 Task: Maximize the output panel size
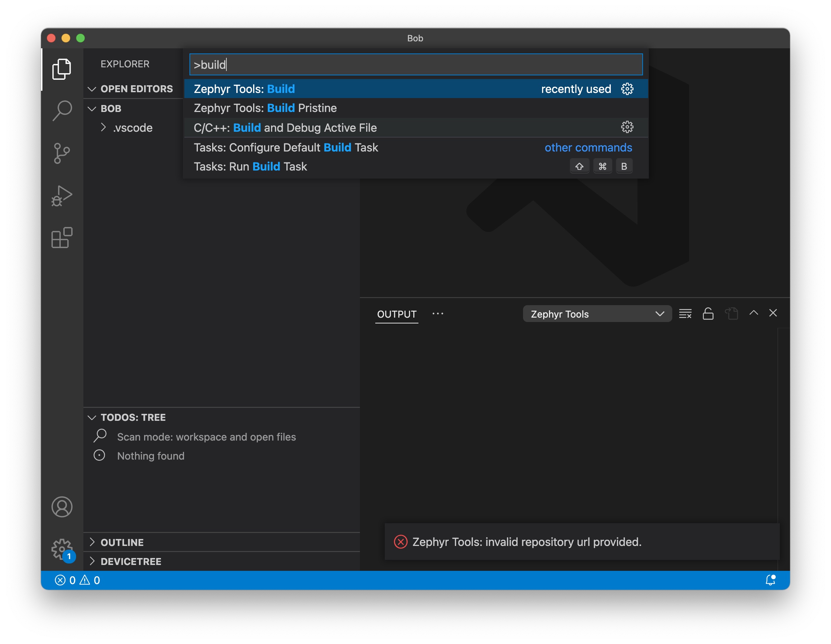pos(753,313)
